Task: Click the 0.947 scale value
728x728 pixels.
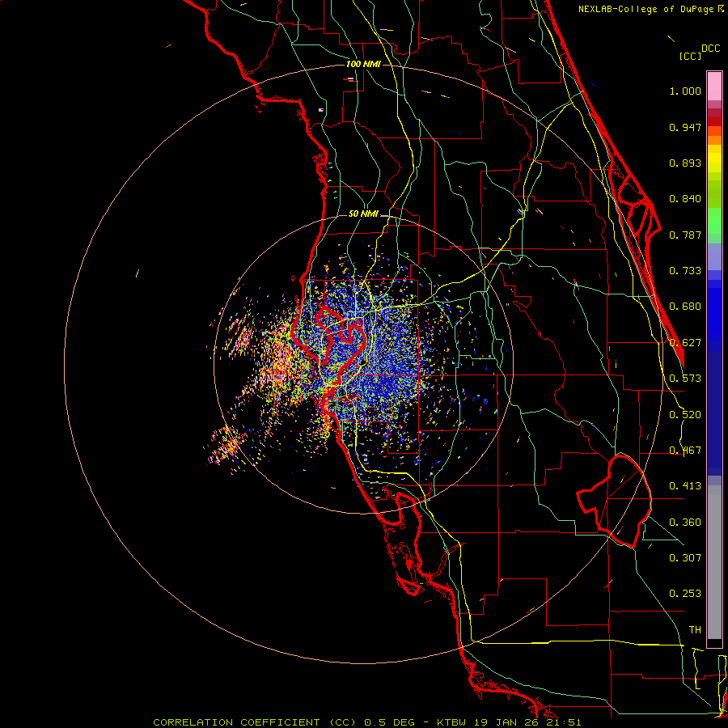Action: pyautogui.click(x=685, y=127)
